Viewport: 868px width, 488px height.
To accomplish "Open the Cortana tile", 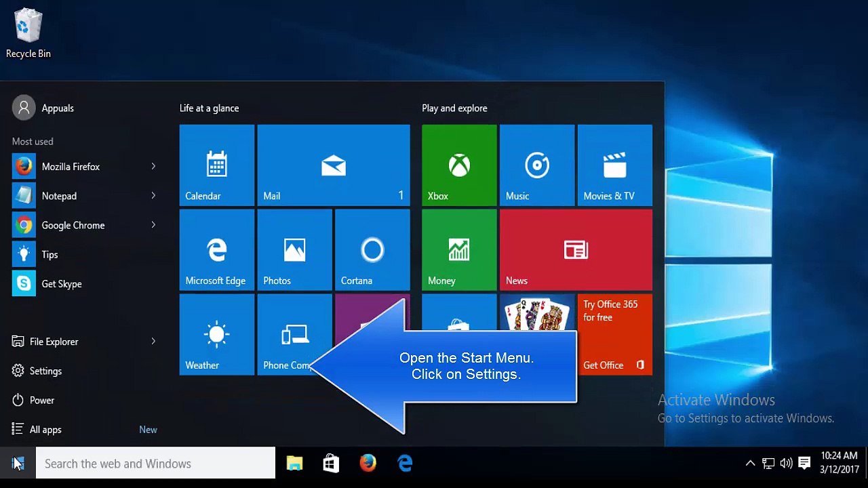I will click(372, 250).
